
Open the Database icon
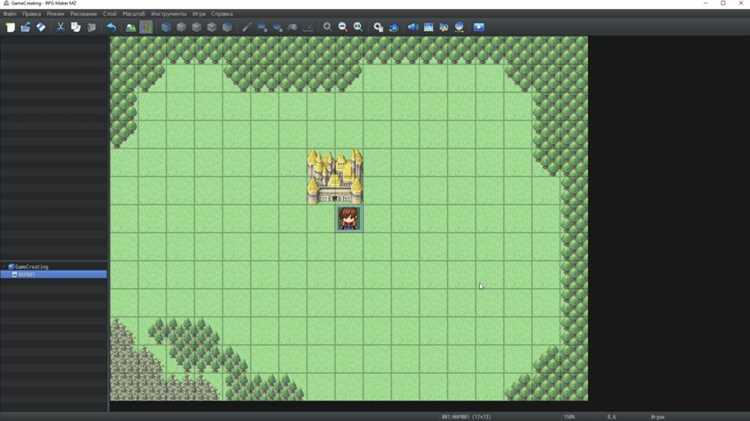pyautogui.click(x=378, y=27)
